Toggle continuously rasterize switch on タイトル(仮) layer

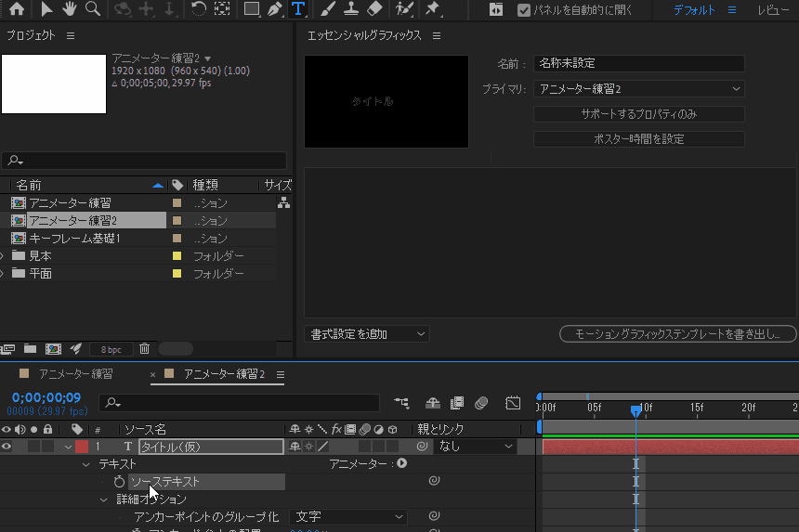(308, 447)
